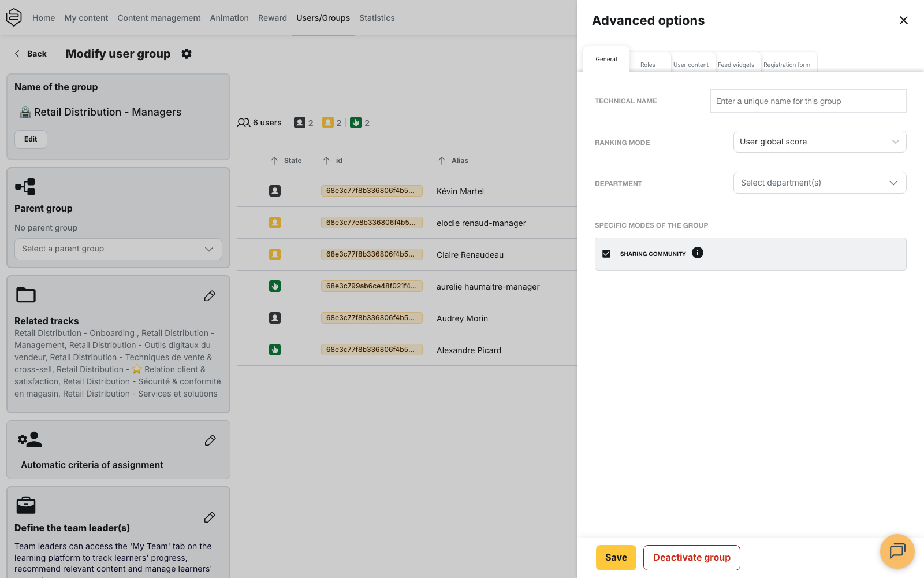This screenshot has width=924, height=578.
Task: Switch to the User content tab
Action: tap(691, 65)
